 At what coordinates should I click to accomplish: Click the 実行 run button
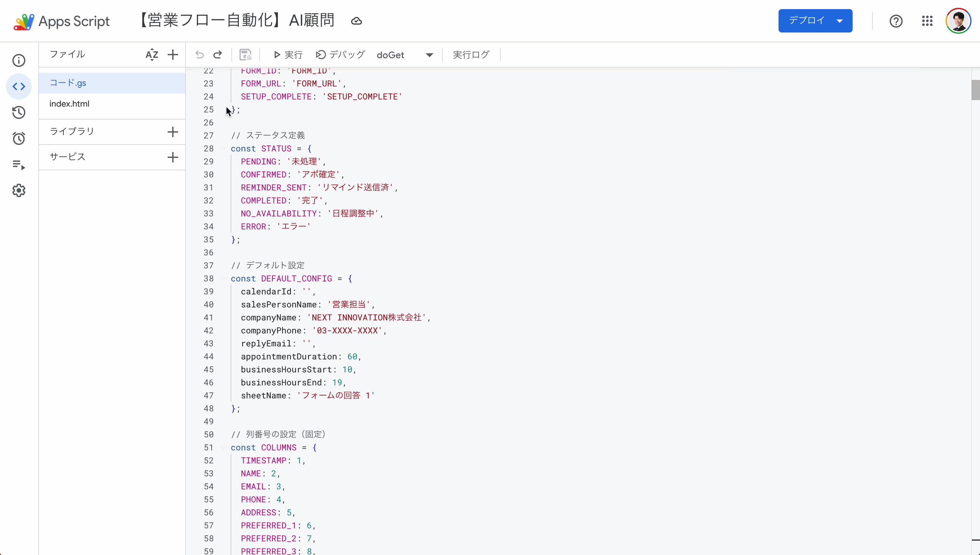[288, 55]
